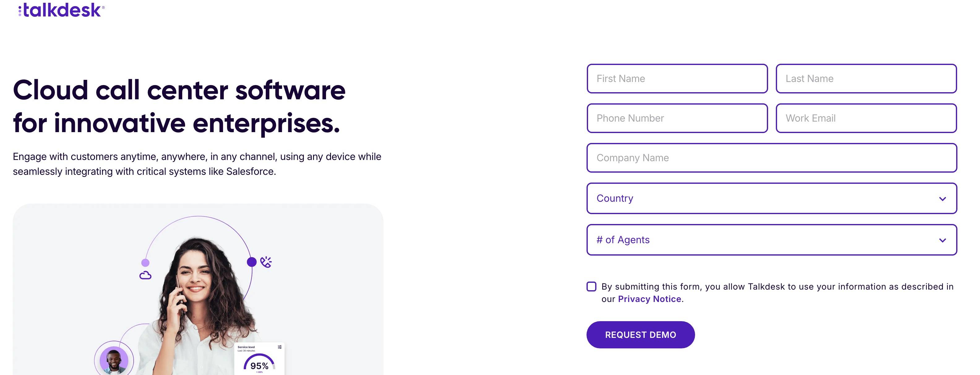
Task: Click the chevron arrow in # of Agents field
Action: pyautogui.click(x=942, y=240)
